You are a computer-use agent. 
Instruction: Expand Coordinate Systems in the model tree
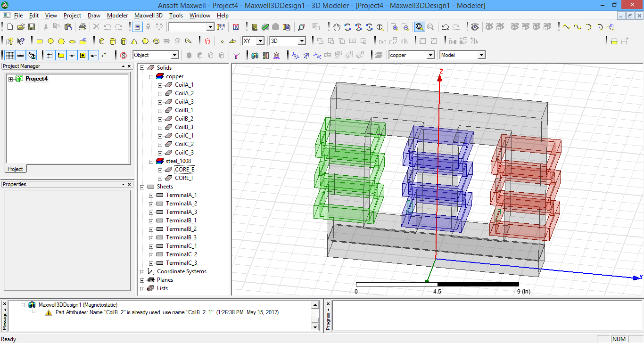(x=142, y=271)
